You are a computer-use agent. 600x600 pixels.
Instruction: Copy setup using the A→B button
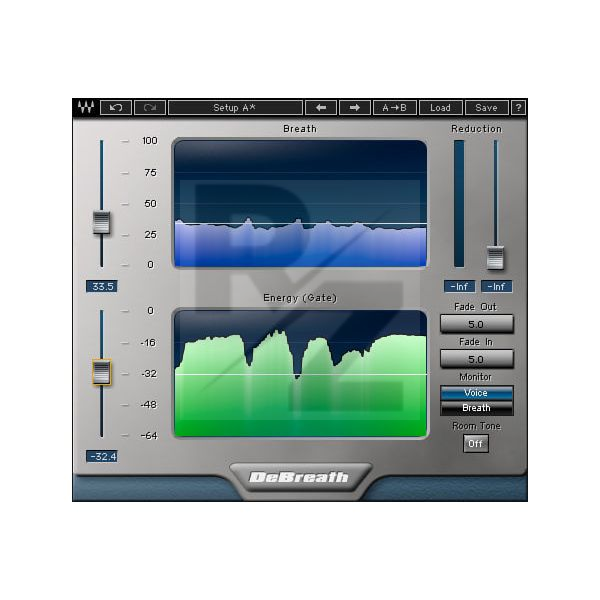[x=394, y=108]
